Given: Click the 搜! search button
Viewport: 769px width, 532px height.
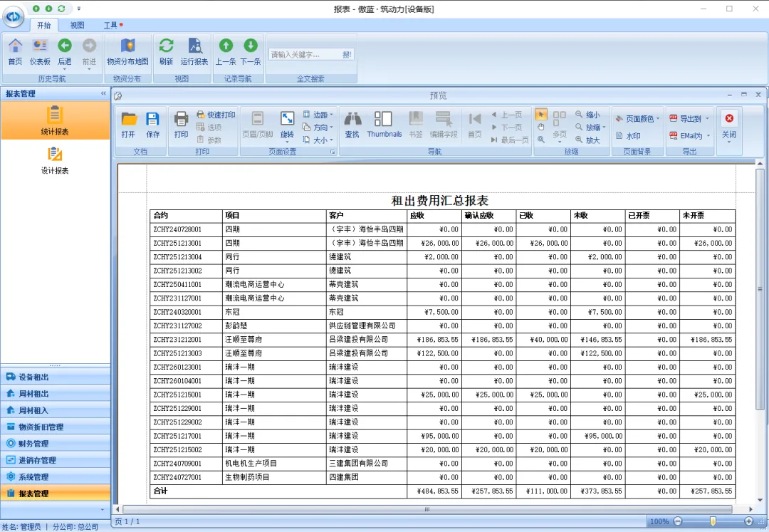Looking at the screenshot, I should [347, 54].
